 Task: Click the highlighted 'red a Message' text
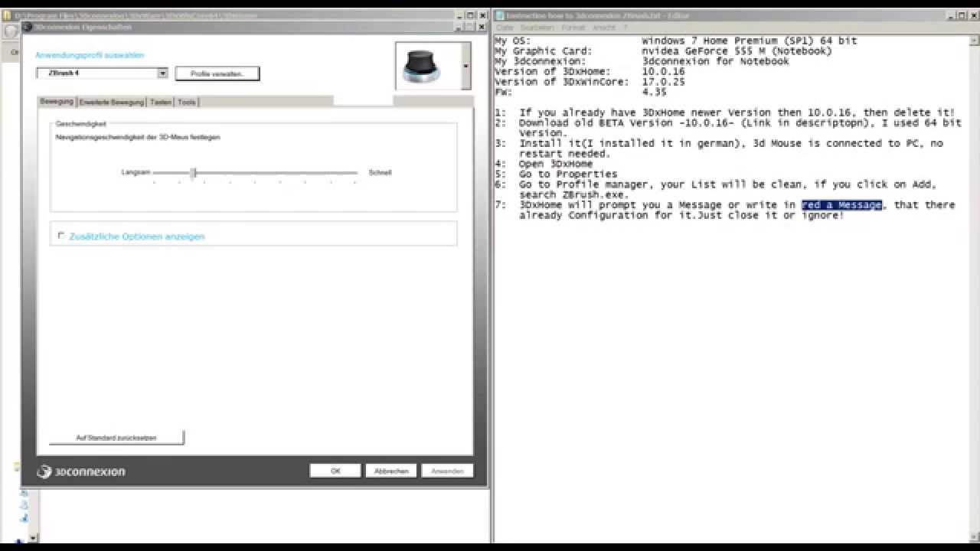pyautogui.click(x=842, y=205)
